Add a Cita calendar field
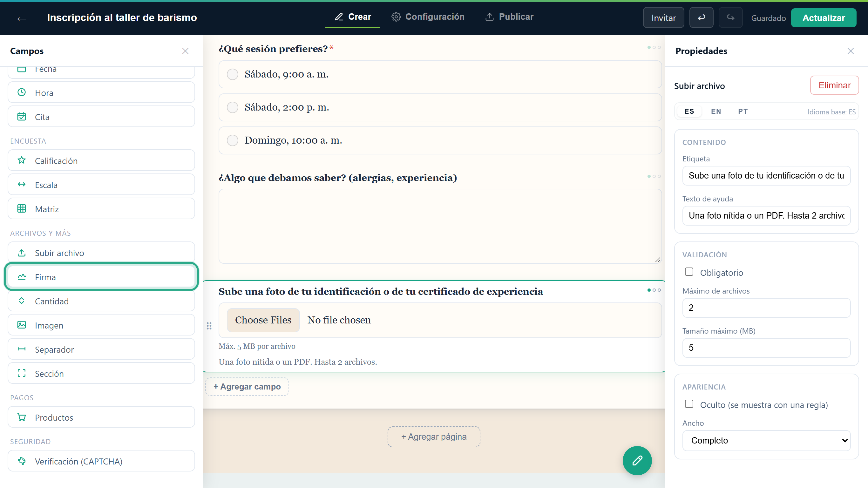 (x=101, y=117)
